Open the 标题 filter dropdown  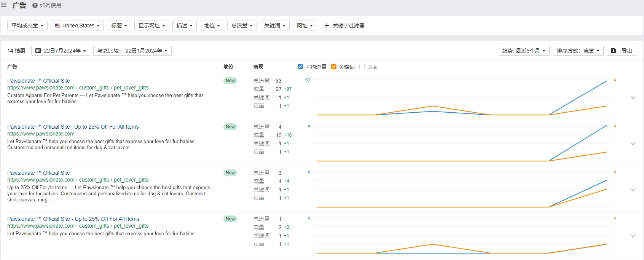point(119,26)
